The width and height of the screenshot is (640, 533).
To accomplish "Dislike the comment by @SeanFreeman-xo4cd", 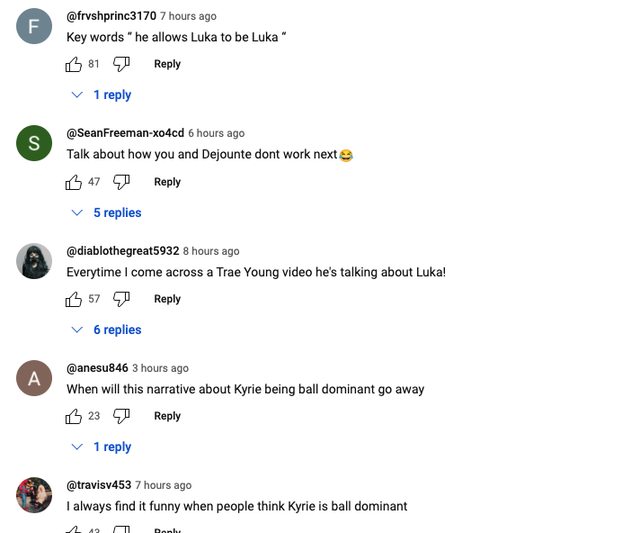I will pos(121,182).
